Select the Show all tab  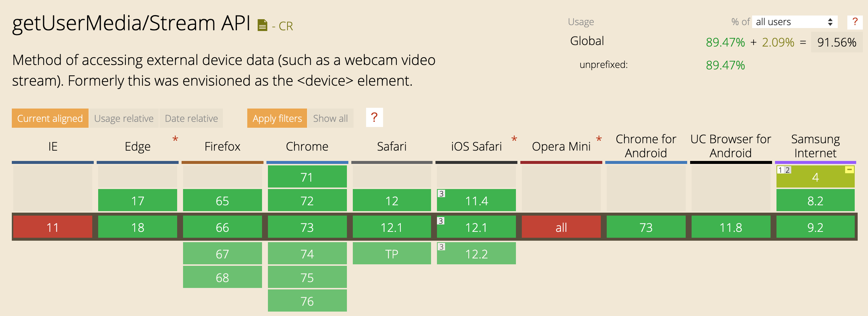tap(331, 118)
